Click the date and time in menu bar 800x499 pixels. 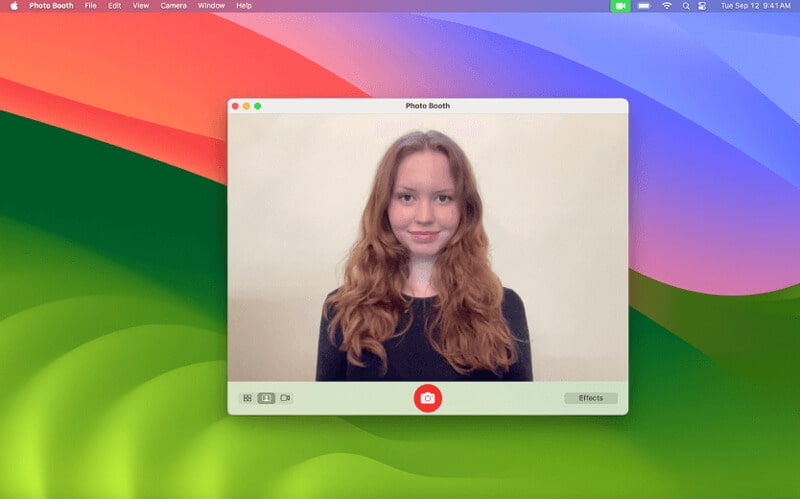click(x=755, y=6)
